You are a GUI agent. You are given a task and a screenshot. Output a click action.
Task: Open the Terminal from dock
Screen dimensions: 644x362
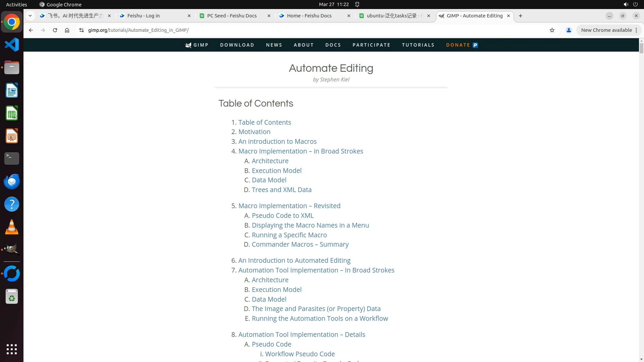click(x=12, y=158)
